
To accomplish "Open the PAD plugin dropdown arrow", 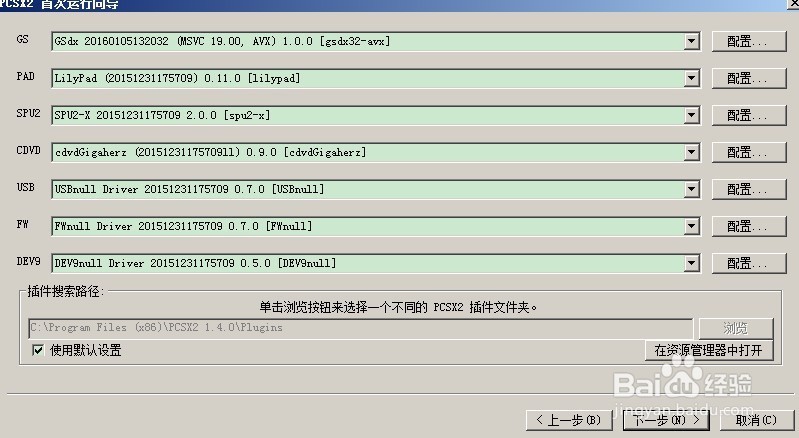I will 691,78.
